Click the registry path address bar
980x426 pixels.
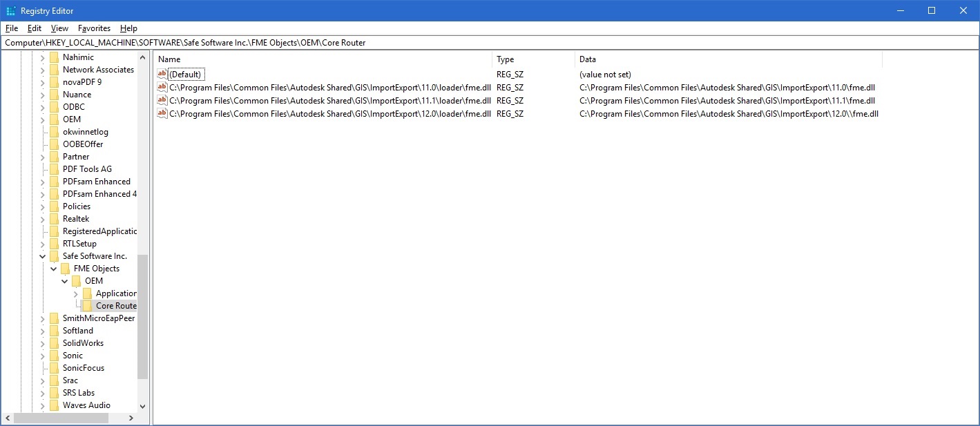[x=490, y=42]
